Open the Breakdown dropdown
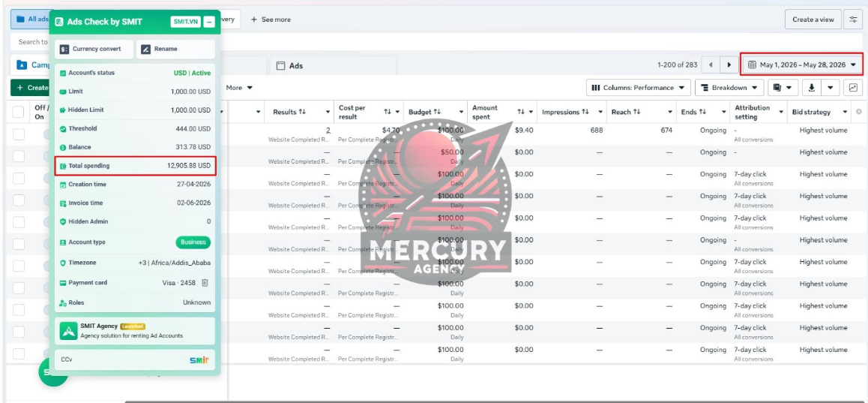 (729, 88)
